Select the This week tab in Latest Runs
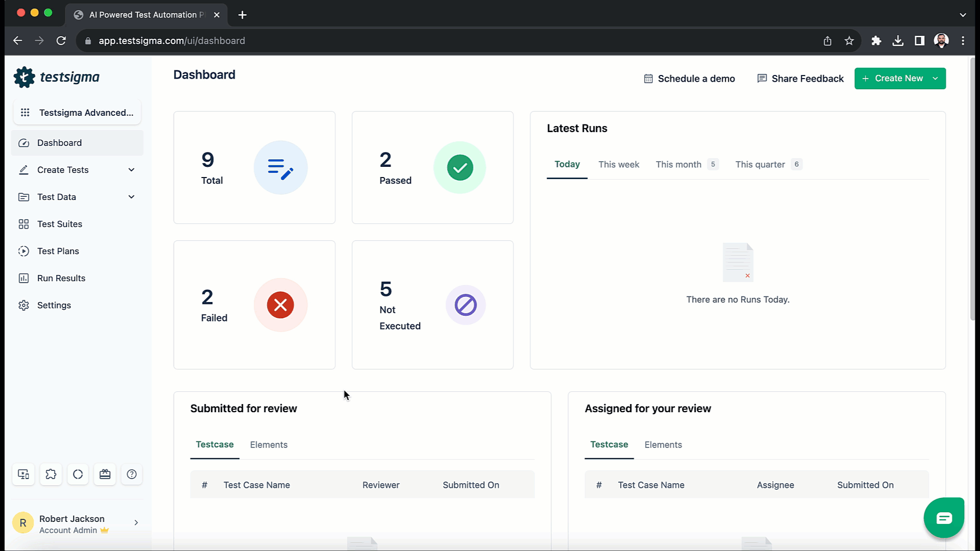This screenshot has width=980, height=551. click(619, 164)
